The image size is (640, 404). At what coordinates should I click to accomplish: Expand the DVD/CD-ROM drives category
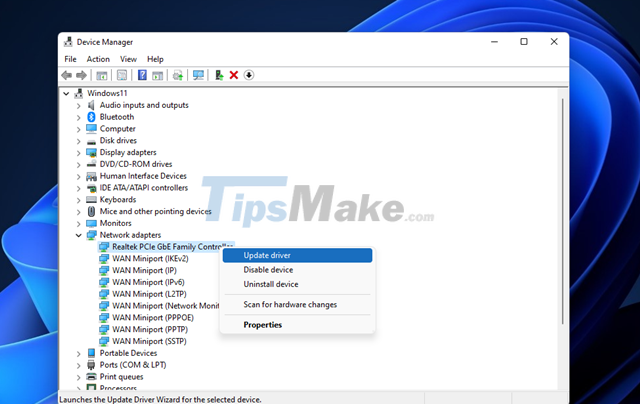[x=78, y=165]
